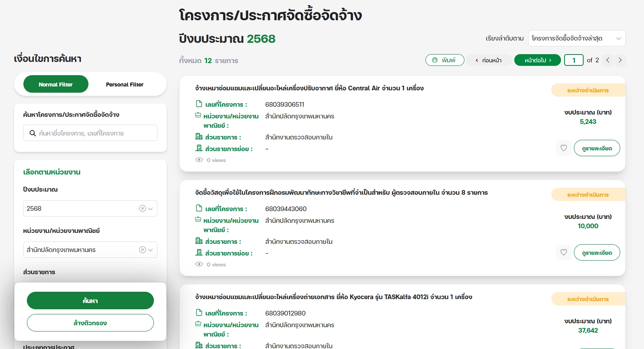Click the right arrow pagination icon
The image size is (644, 349).
(620, 60)
